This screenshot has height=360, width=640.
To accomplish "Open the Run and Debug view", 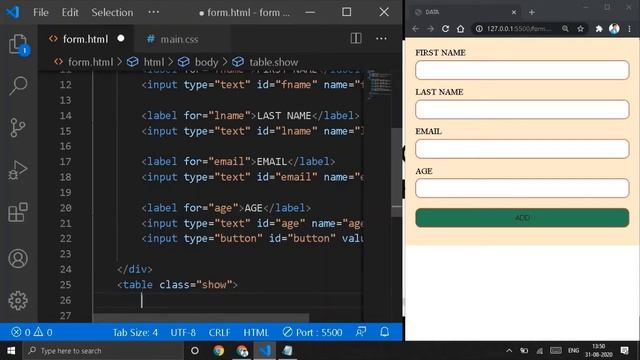I will tap(18, 170).
